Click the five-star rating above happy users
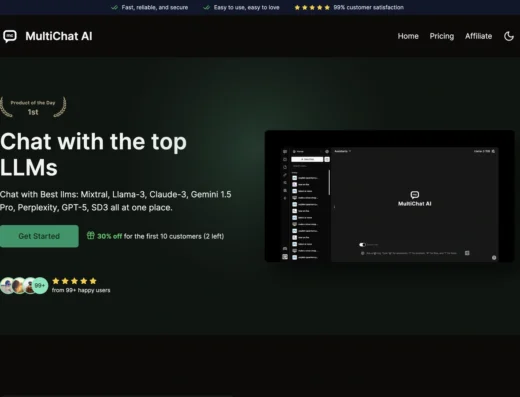Viewport: 520px width, 397px height. (74, 281)
